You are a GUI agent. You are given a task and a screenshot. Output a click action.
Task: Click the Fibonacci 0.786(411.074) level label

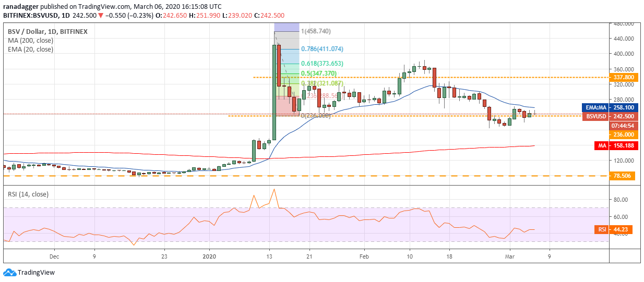(x=322, y=49)
